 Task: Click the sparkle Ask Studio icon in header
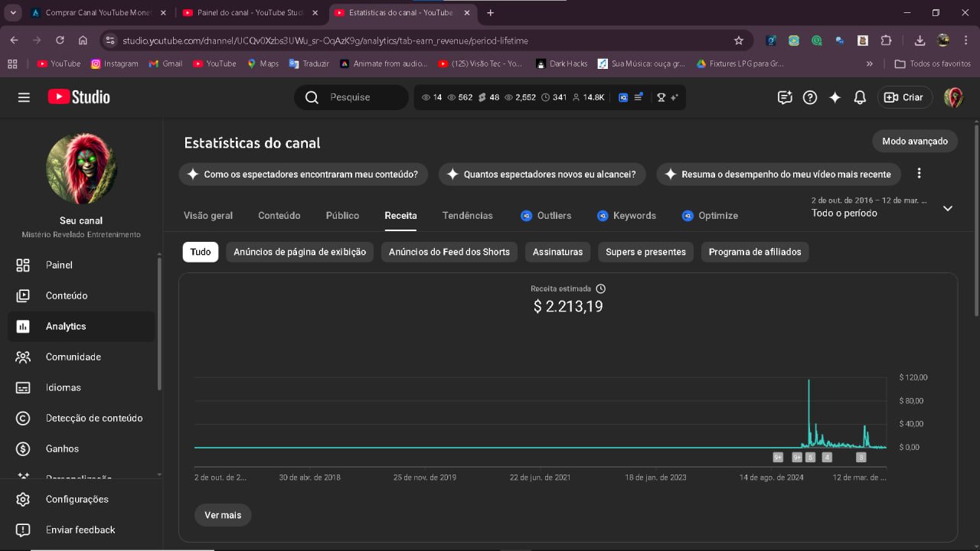point(835,97)
